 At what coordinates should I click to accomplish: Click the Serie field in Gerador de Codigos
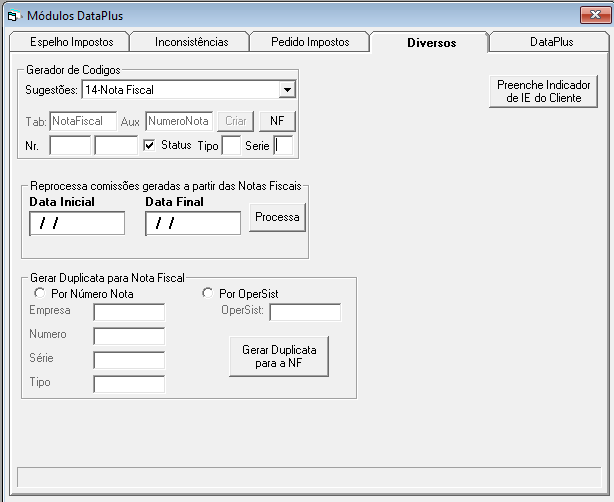[283, 145]
